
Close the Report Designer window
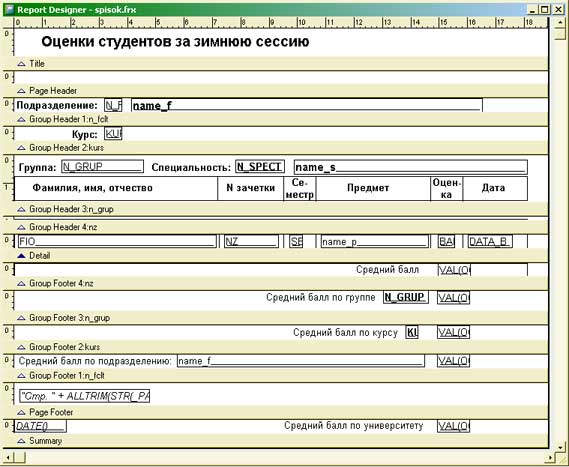pyautogui.click(x=558, y=10)
